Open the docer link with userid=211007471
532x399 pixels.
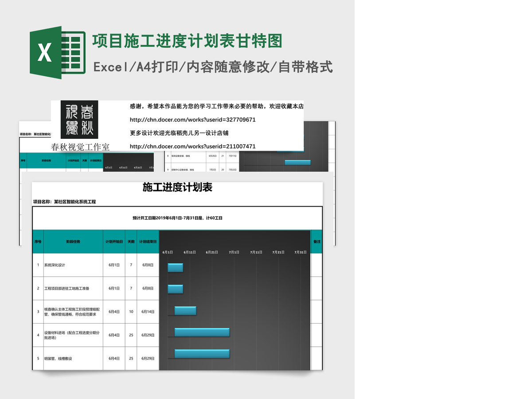tap(192, 146)
